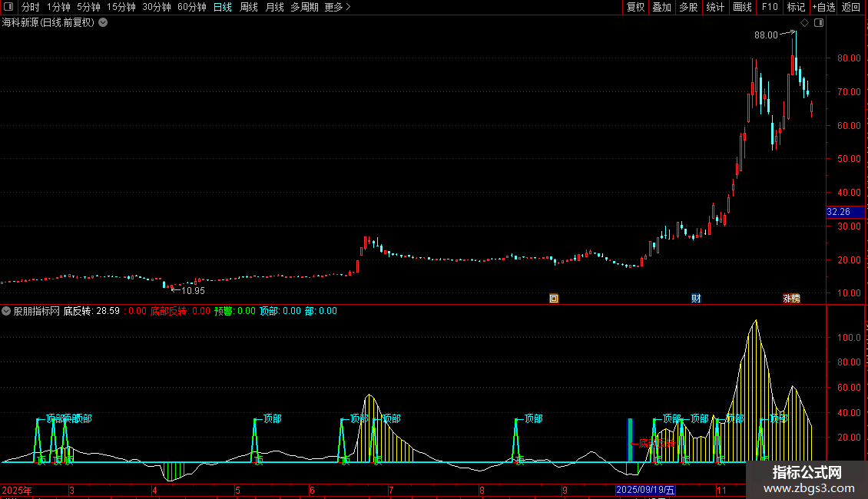The height and width of the screenshot is (499, 868).
Task: Open 多周期 multi-period view
Action: (304, 7)
